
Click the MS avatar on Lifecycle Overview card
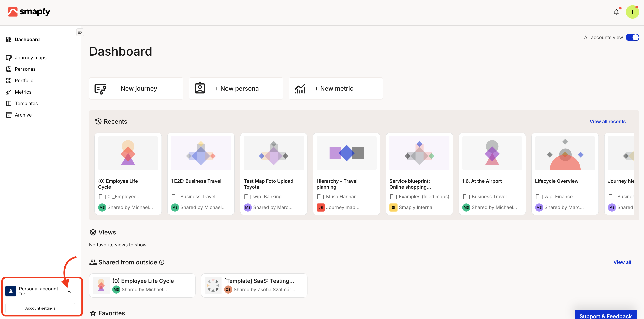click(x=539, y=207)
